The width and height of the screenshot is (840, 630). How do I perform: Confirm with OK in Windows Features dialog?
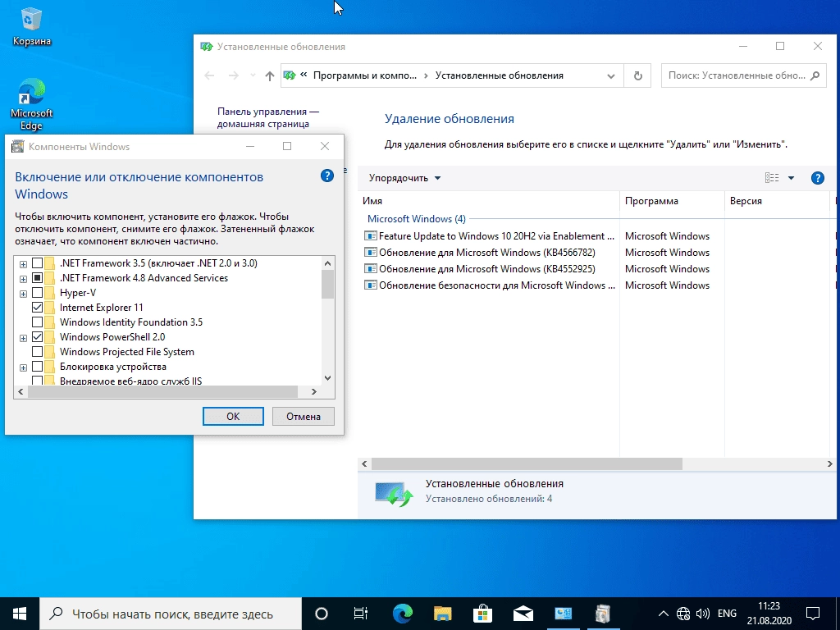click(233, 417)
